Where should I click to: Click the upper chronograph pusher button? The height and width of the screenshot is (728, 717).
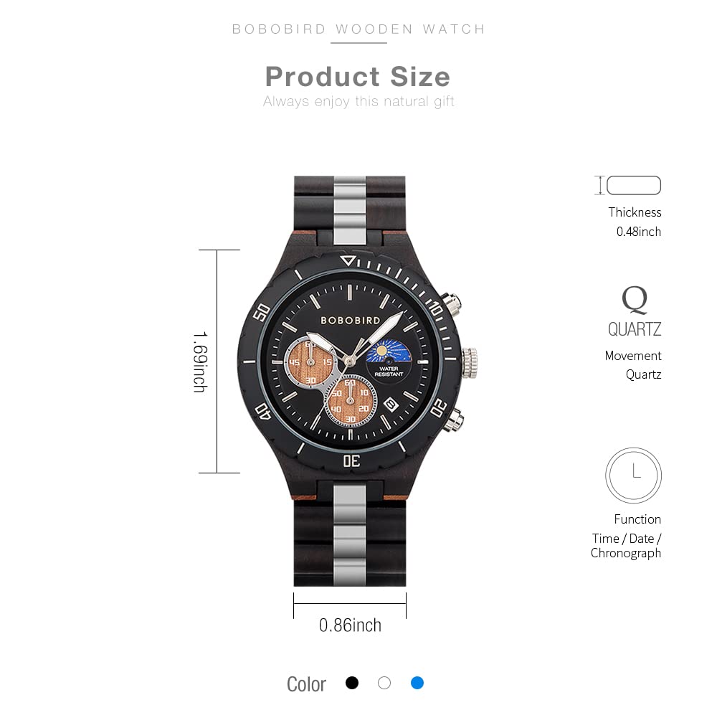pyautogui.click(x=450, y=303)
